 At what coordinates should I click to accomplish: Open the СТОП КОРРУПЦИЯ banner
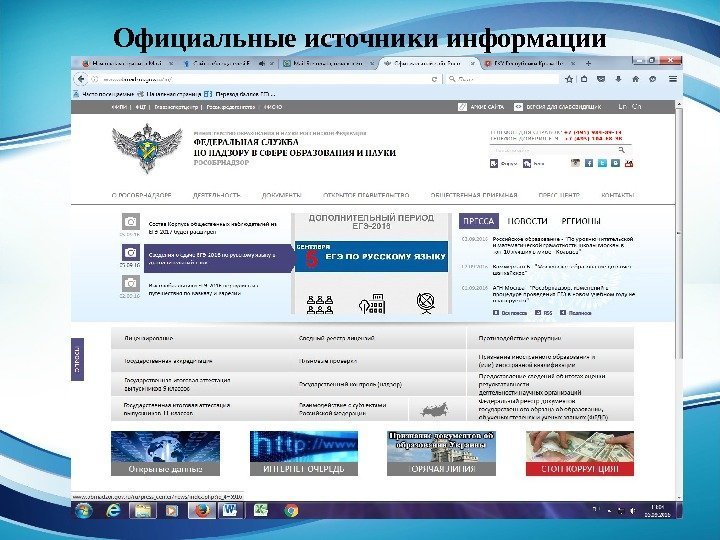click(580, 453)
